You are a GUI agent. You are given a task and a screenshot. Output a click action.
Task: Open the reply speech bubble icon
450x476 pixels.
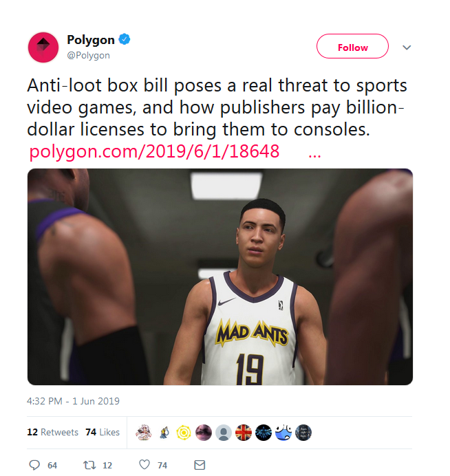point(34,465)
